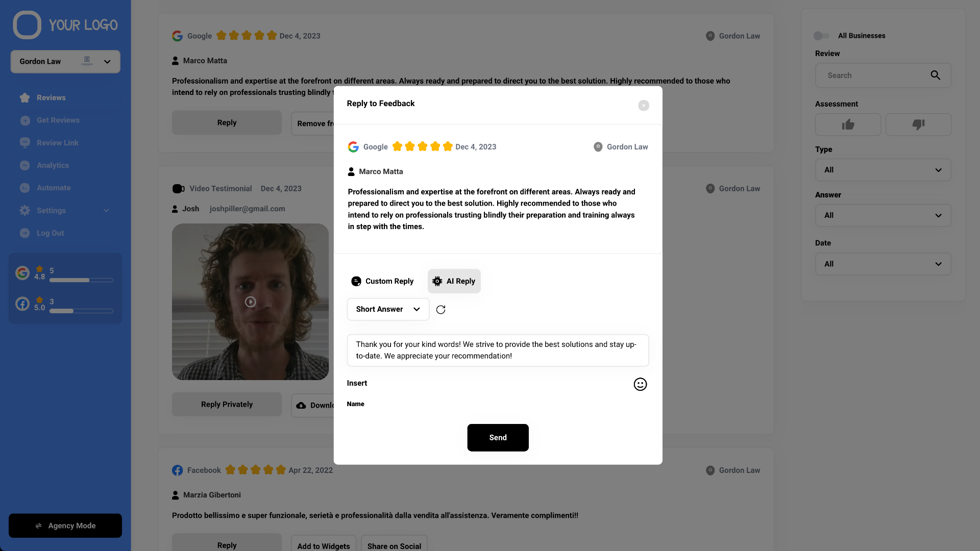This screenshot has height=551, width=980.
Task: Click the AI Reply tab
Action: [454, 281]
